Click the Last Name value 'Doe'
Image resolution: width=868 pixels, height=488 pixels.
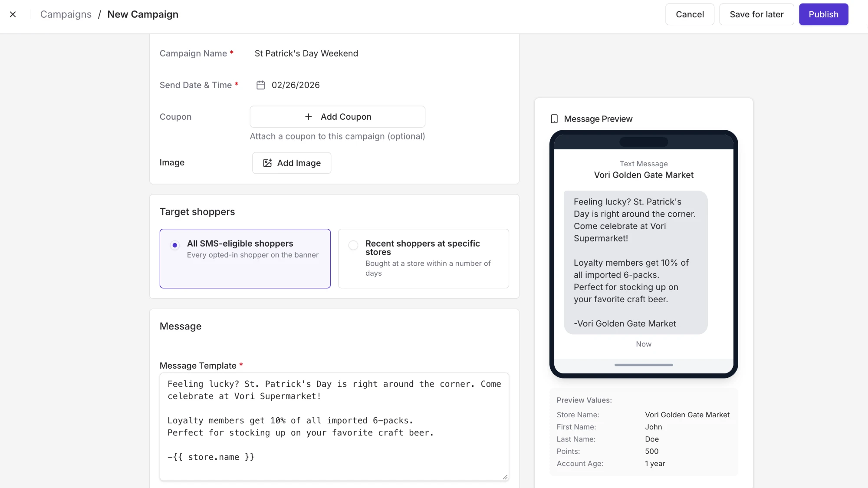pyautogui.click(x=651, y=439)
